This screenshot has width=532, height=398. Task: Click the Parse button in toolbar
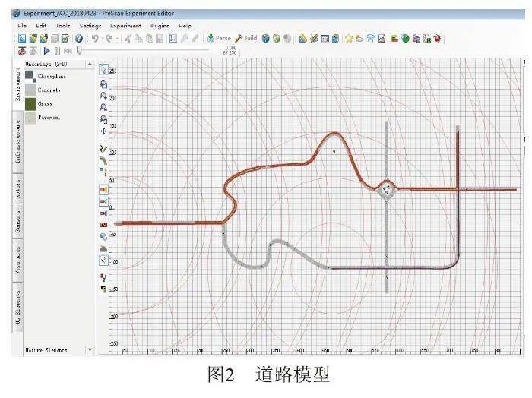point(219,38)
